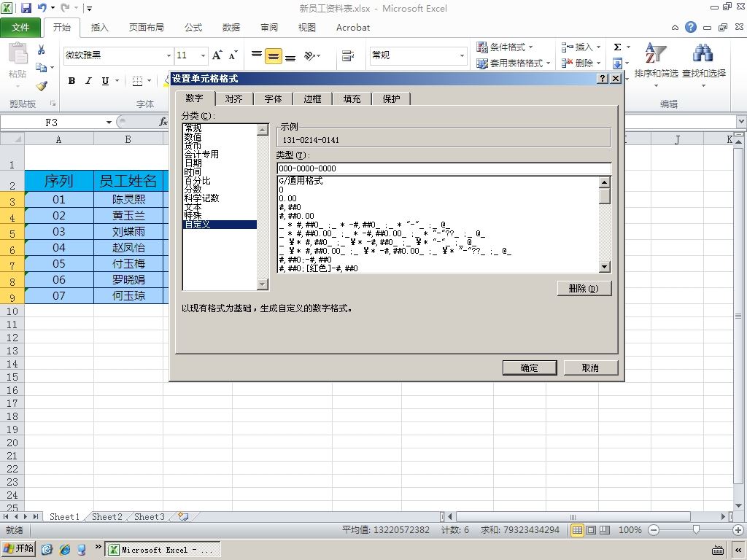Image resolution: width=747 pixels, height=560 pixels.
Task: Click the AutoSum sigma icon
Action: 617,47
